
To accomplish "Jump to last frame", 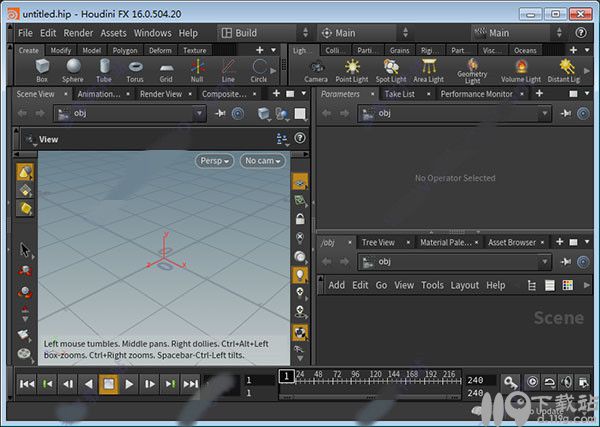I will (x=191, y=384).
